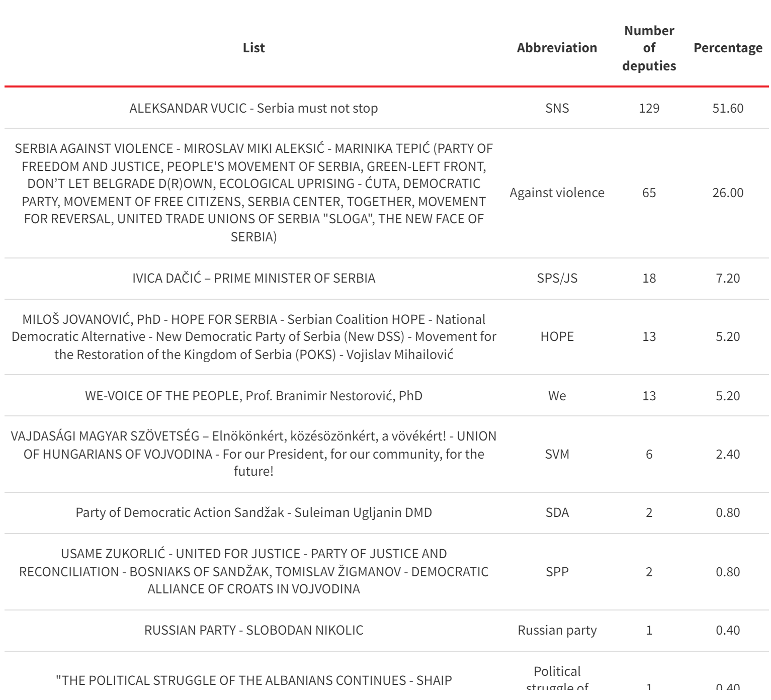Click deputies count '2' in the SPP row
Viewport: 771px width, 700px height.
point(649,572)
